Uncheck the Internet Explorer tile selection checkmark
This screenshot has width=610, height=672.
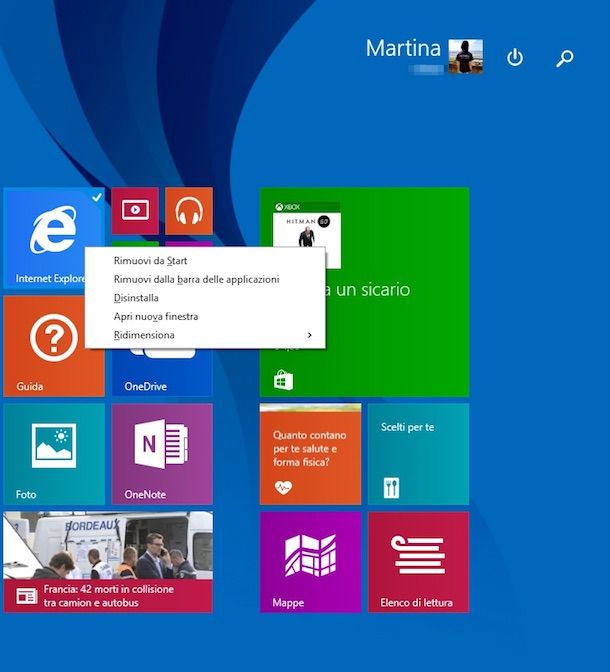97,197
